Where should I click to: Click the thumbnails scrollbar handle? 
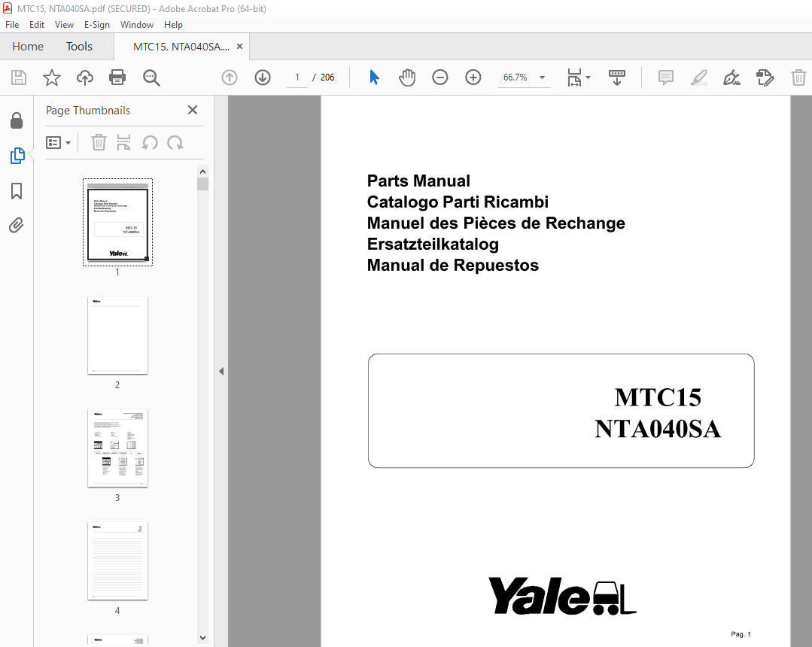[203, 184]
